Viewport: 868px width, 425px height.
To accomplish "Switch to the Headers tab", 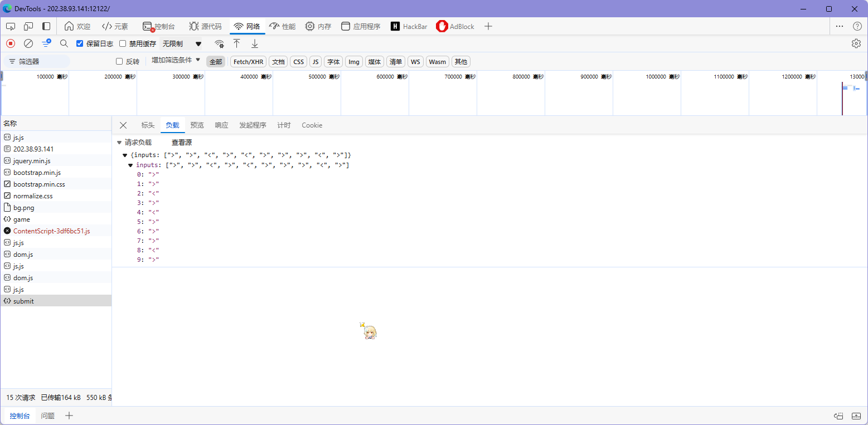I will [x=148, y=125].
